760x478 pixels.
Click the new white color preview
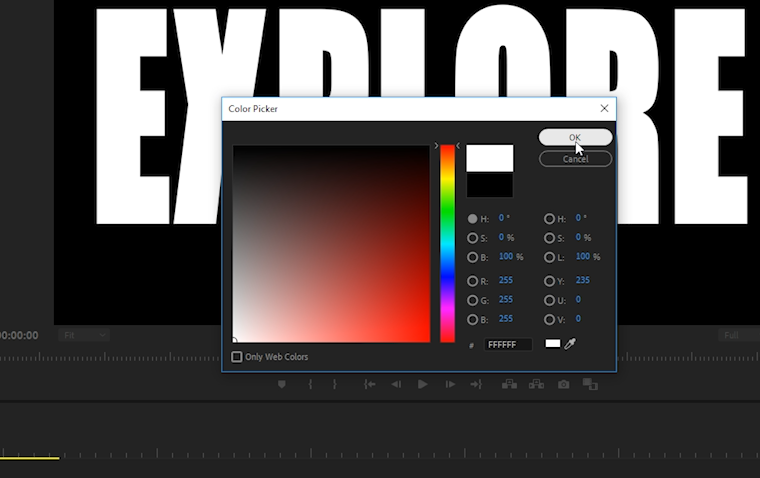[x=490, y=158]
